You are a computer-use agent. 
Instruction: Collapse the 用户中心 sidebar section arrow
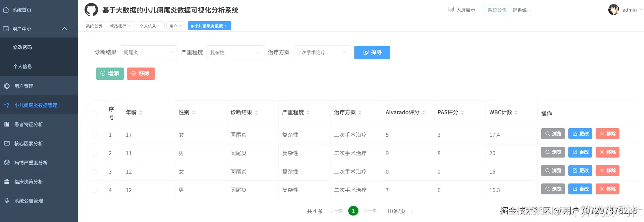[x=64, y=29]
